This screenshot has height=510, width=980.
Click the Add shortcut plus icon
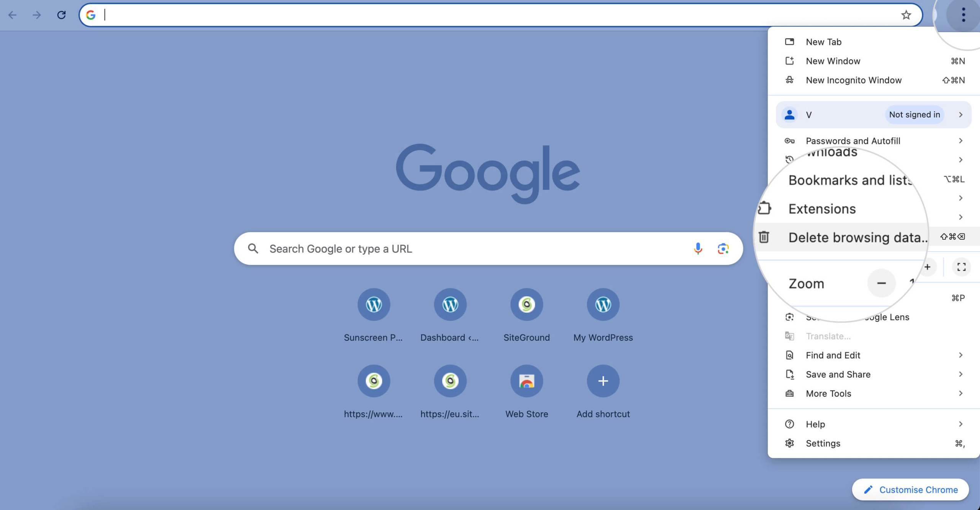point(603,381)
